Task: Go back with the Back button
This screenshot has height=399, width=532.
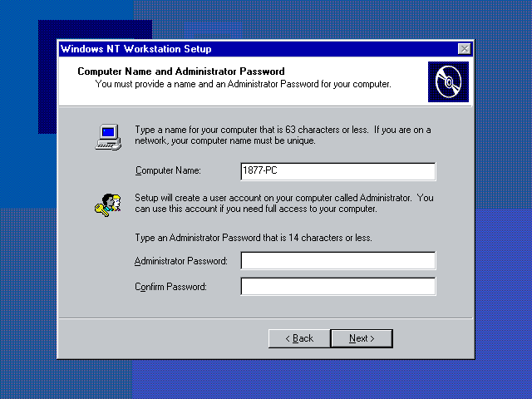Action: 299,338
